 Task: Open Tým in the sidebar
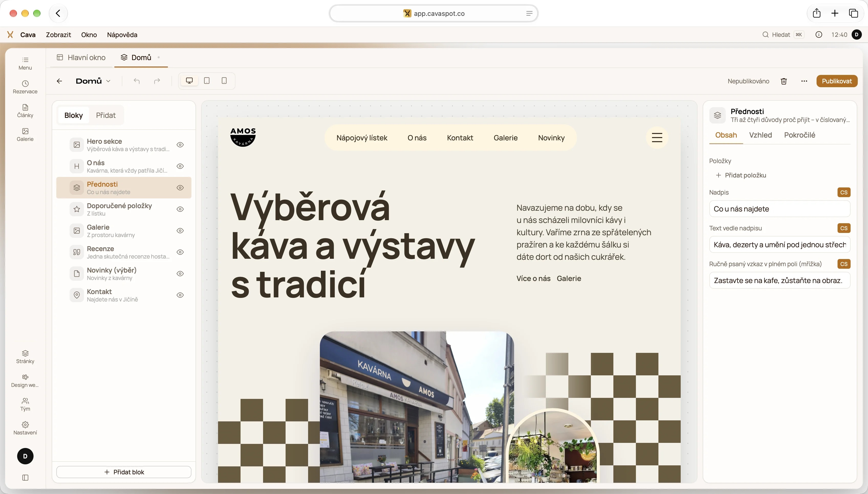[x=25, y=405]
